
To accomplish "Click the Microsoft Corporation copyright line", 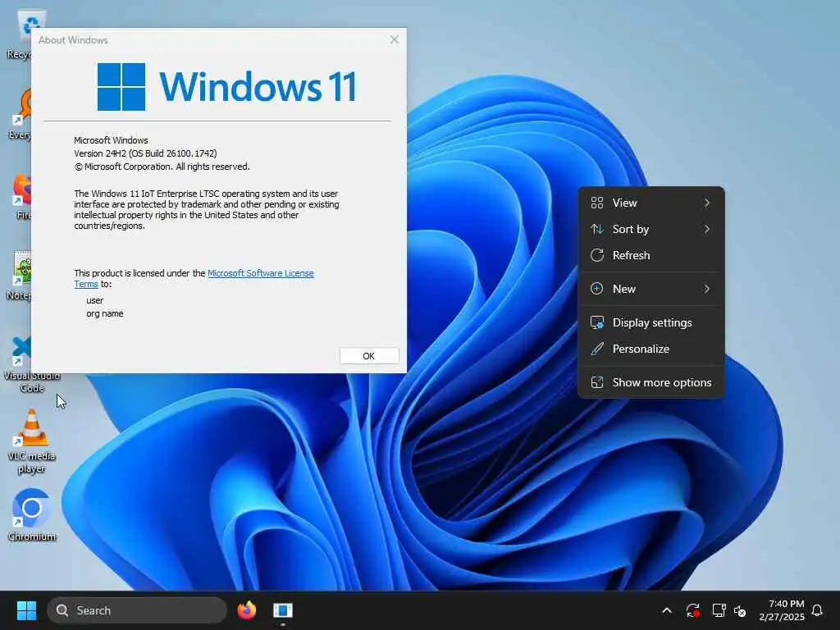I will [162, 167].
